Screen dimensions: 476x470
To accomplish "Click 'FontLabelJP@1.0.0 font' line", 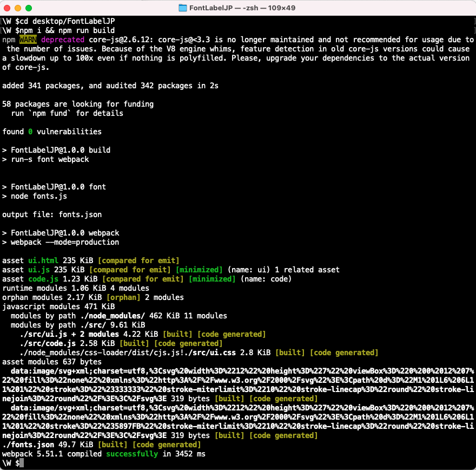I will (54, 187).
